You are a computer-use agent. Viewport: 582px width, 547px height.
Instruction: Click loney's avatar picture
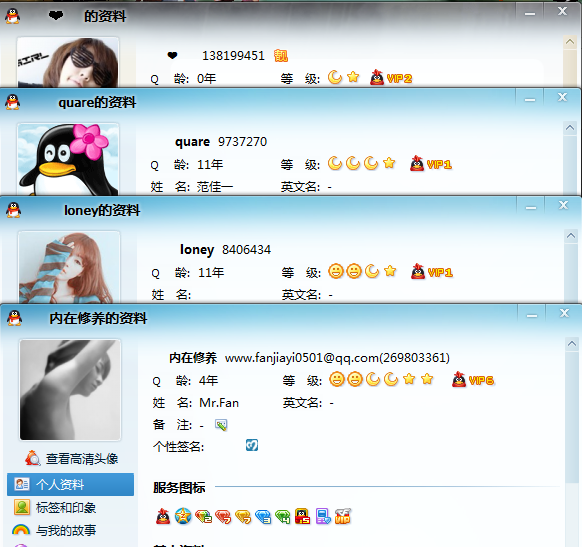click(69, 267)
